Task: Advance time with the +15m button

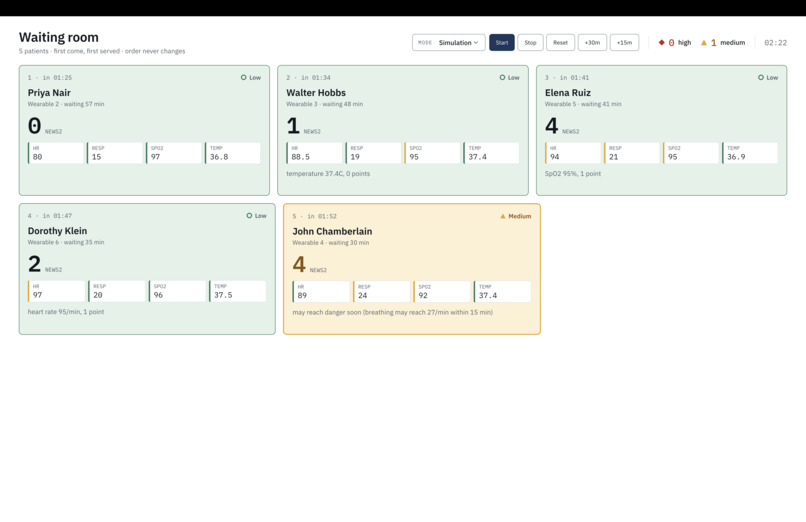Action: (x=624, y=43)
